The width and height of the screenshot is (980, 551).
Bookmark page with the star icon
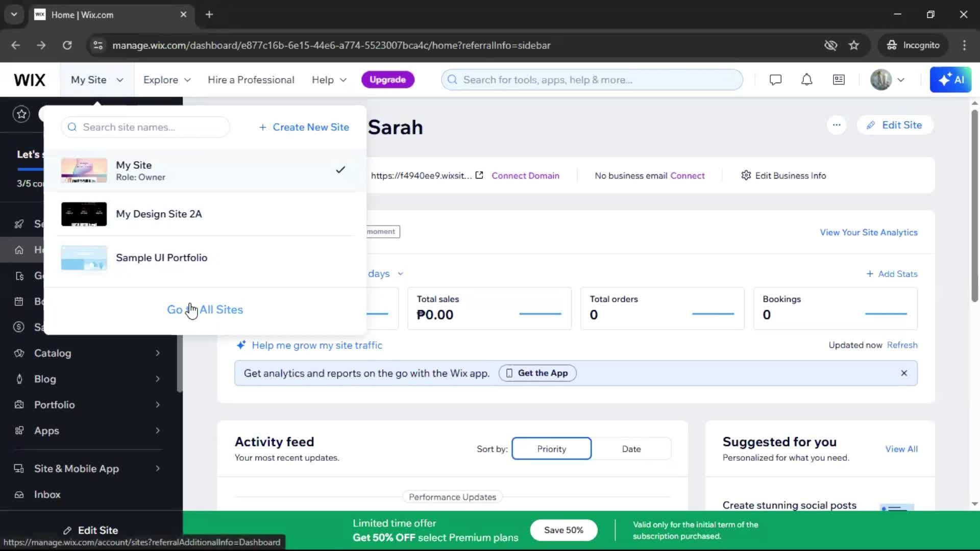tap(854, 45)
